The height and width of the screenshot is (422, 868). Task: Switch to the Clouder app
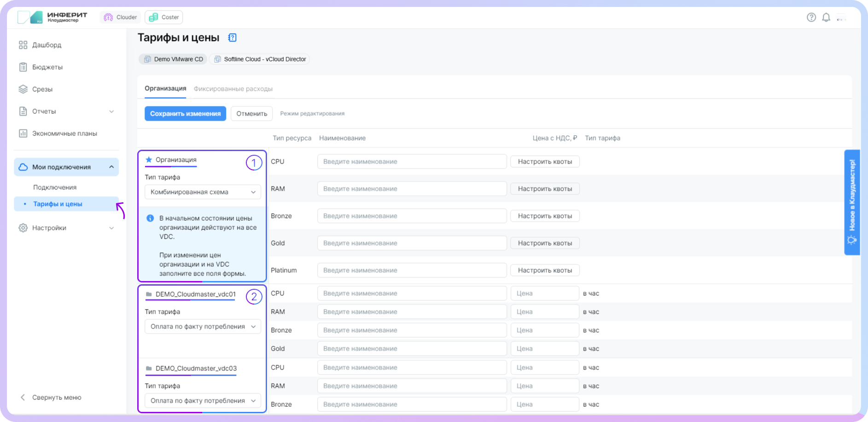121,18
